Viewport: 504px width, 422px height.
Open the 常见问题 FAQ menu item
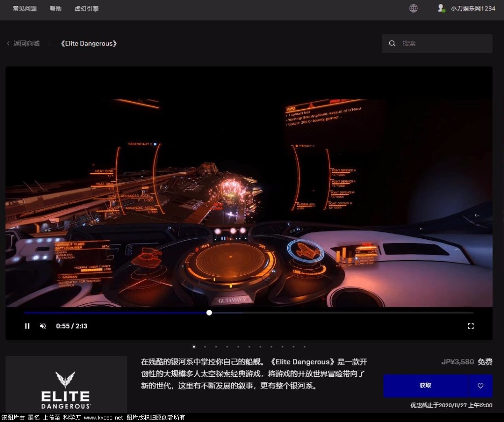25,9
